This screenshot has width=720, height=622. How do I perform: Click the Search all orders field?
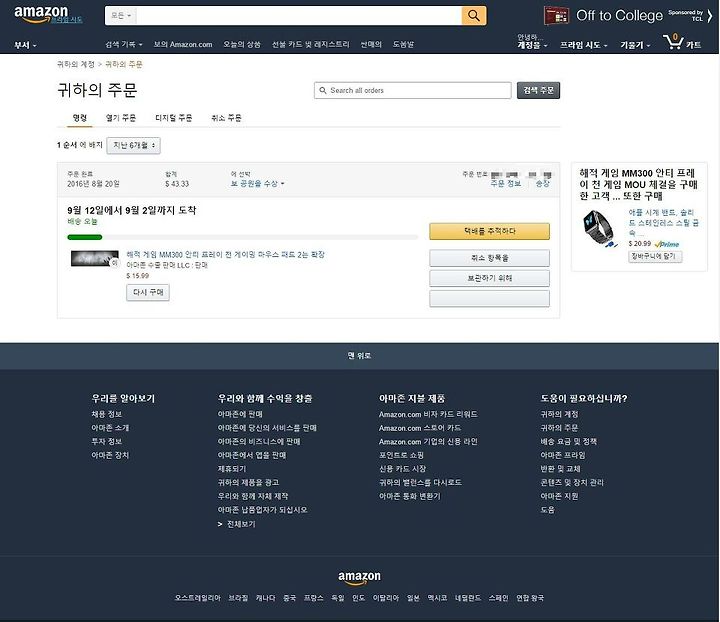[x=412, y=90]
